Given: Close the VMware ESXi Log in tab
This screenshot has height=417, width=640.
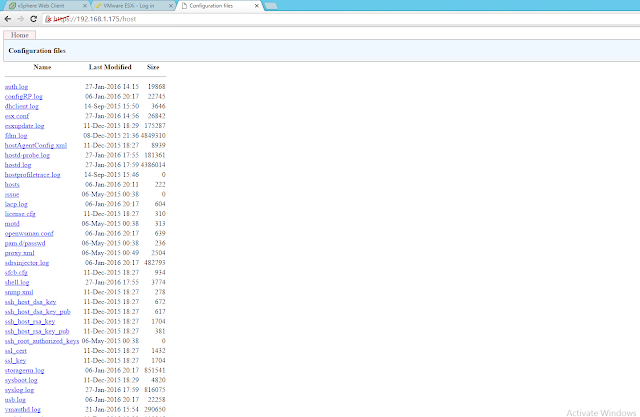Looking at the screenshot, I should pos(171,6).
